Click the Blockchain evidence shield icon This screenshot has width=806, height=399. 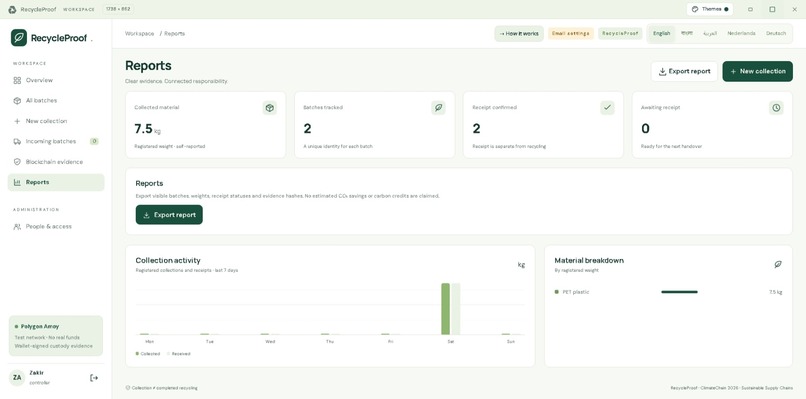pyautogui.click(x=17, y=162)
